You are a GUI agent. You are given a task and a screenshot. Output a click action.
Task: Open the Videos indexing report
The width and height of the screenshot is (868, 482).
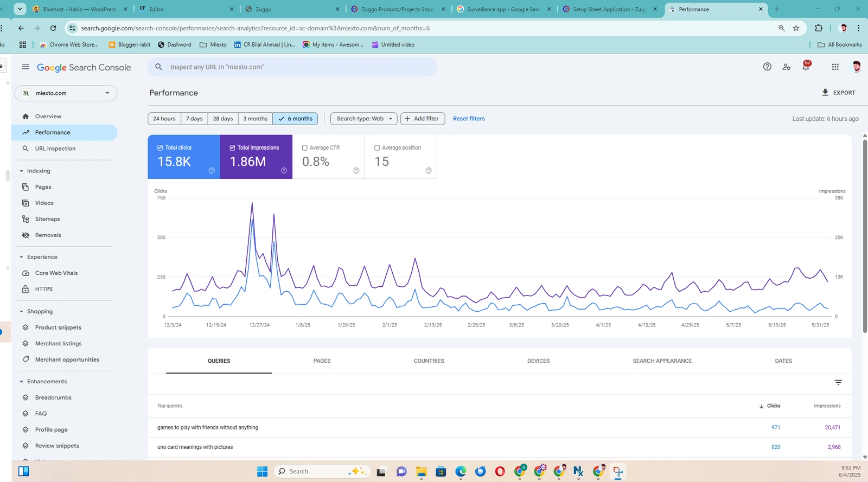tap(65, 203)
